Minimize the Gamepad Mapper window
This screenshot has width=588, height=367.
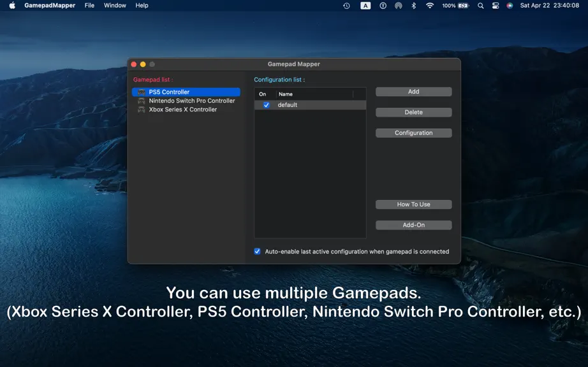point(143,64)
